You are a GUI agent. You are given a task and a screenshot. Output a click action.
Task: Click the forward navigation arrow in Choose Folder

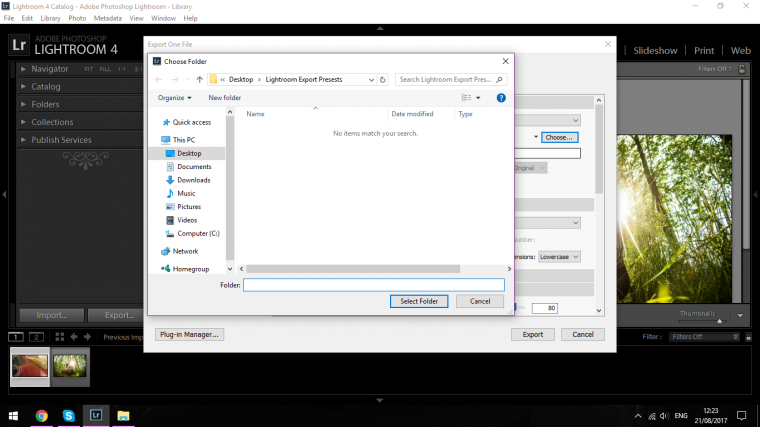point(175,79)
